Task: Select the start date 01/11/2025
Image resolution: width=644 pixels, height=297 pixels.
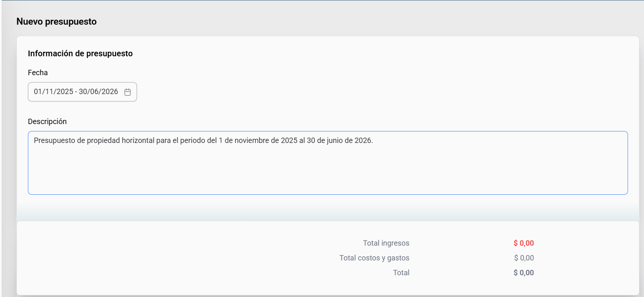Action: (53, 92)
